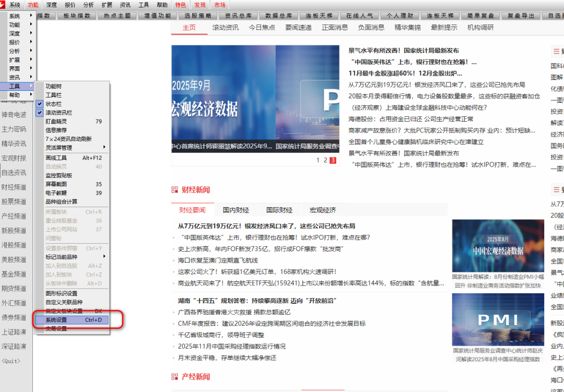Select carousel page indicator 1

pos(318,160)
